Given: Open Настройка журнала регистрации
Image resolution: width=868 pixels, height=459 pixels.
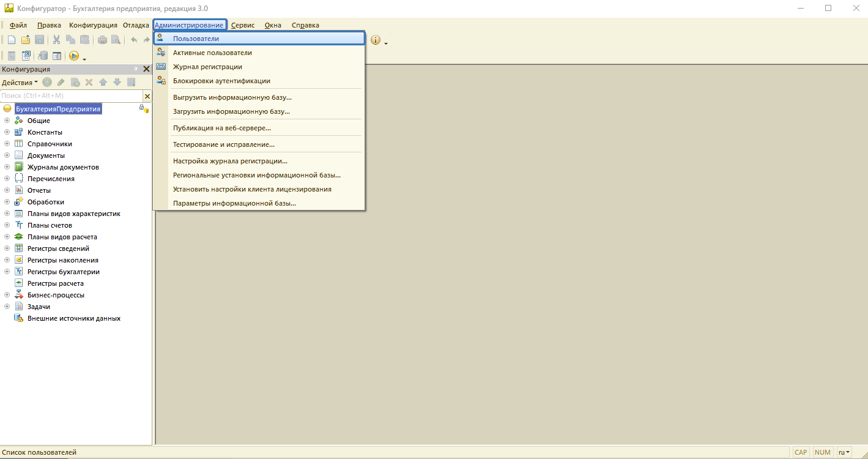Looking at the screenshot, I should coord(259,161).
